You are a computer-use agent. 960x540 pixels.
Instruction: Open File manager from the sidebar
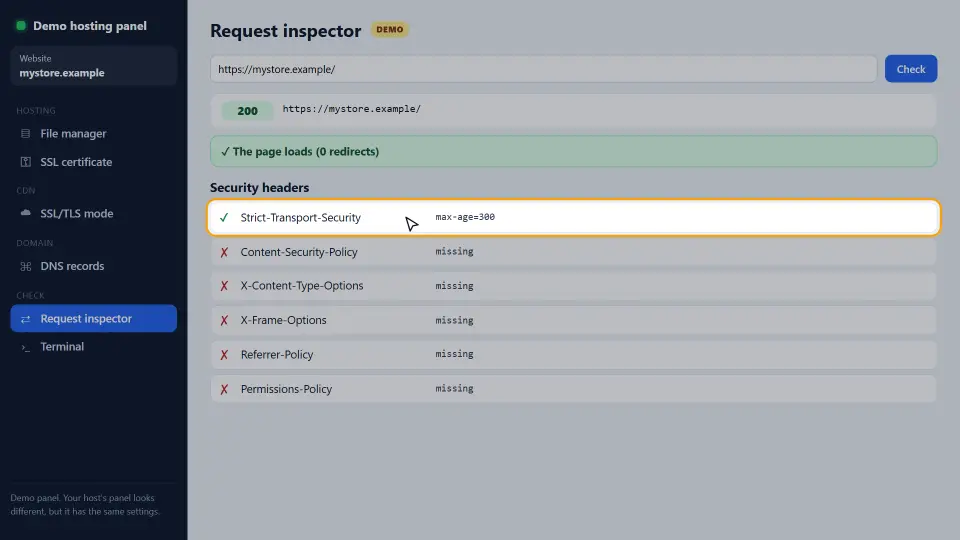pos(94,133)
